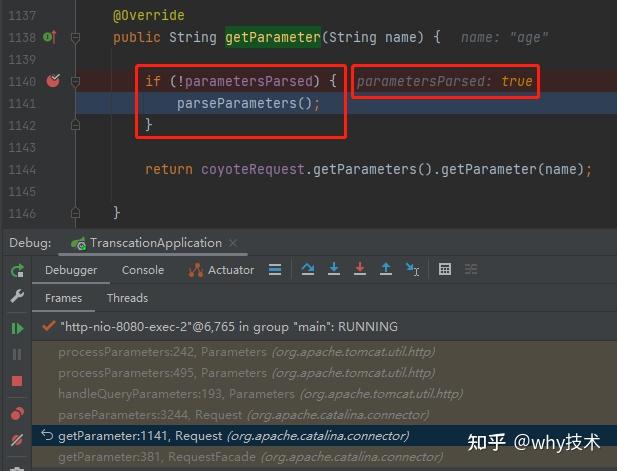
Task: Click the Step Into icon
Action: click(334, 269)
